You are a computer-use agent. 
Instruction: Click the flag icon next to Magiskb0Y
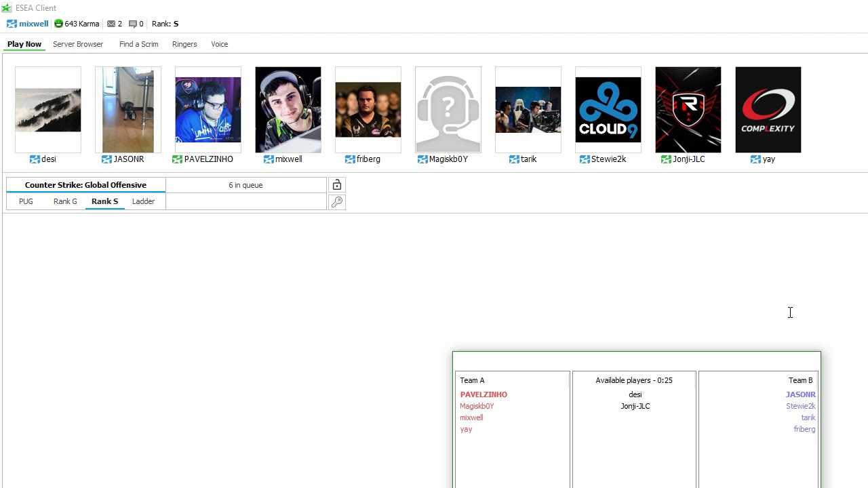tap(422, 159)
